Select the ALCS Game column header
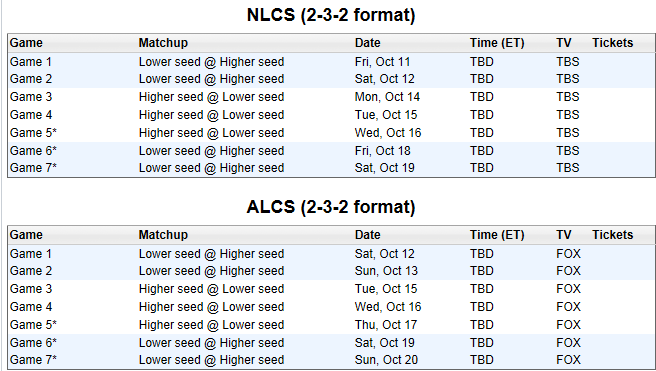The image size is (656, 371). pyautogui.click(x=26, y=235)
